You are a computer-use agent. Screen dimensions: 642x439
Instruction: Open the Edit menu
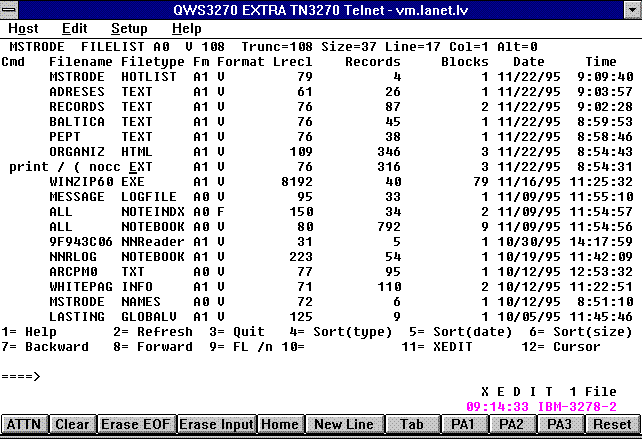(74, 29)
